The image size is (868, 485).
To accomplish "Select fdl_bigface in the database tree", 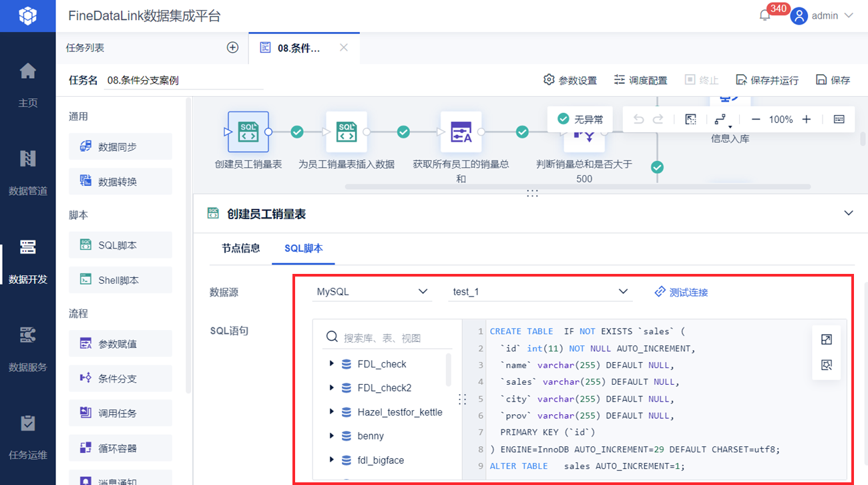I will click(x=381, y=460).
